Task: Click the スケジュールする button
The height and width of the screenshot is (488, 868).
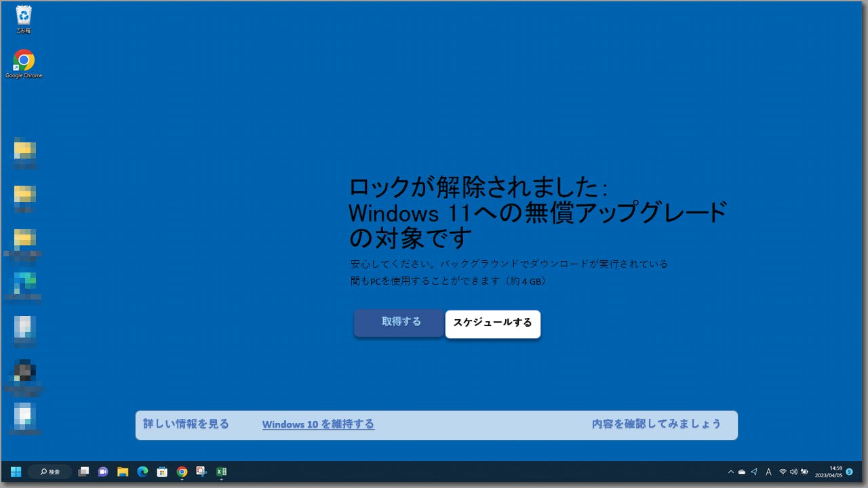Action: coord(493,323)
